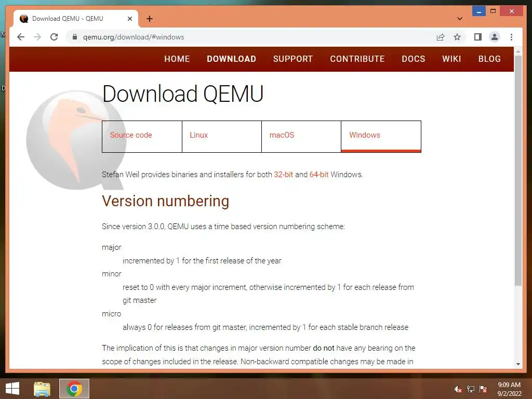Image resolution: width=532 pixels, height=399 pixels.
Task: Open the WIKI navigation item
Action: click(451, 59)
